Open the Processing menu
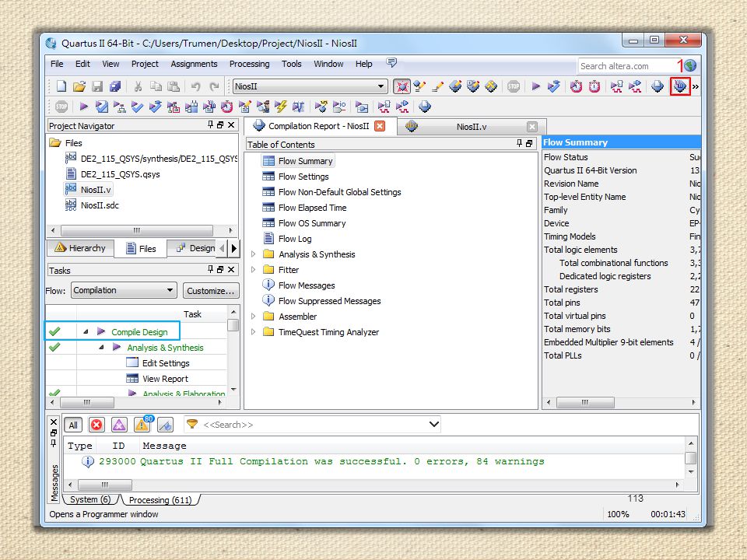This screenshot has height=560, width=747. [x=249, y=64]
